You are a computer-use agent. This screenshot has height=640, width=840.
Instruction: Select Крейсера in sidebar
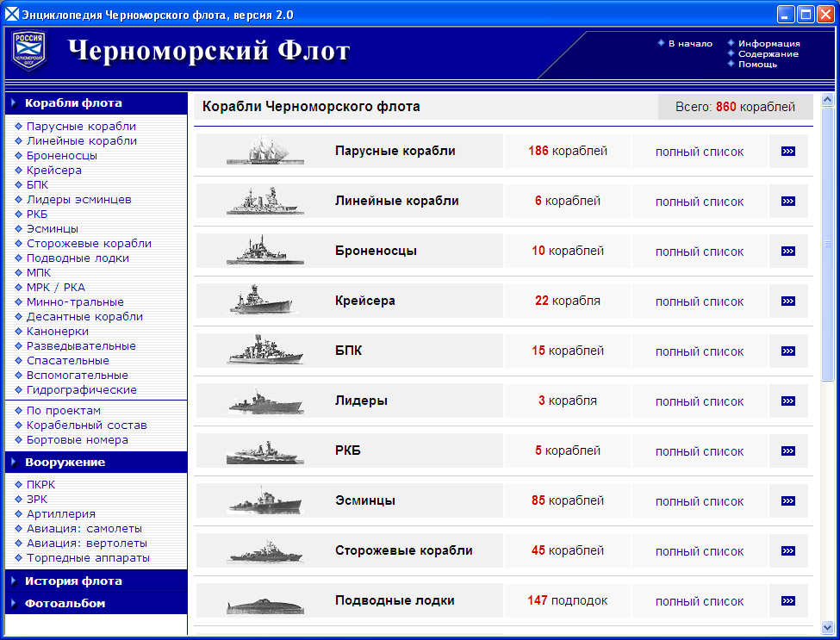tap(54, 171)
